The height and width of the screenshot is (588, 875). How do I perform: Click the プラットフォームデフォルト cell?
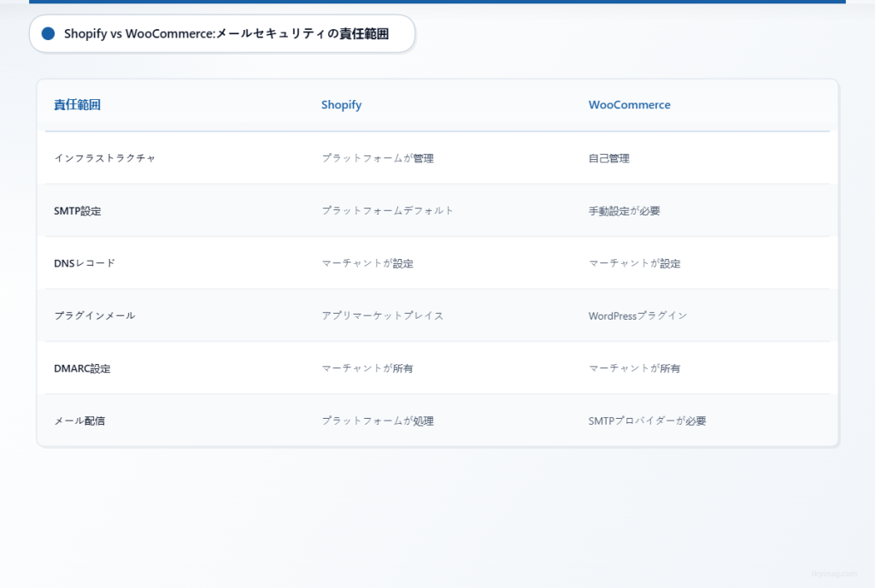[x=388, y=211]
